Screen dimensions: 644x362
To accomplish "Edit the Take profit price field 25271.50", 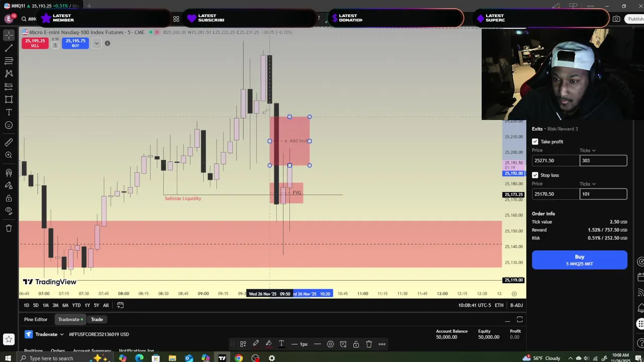I will [555, 160].
